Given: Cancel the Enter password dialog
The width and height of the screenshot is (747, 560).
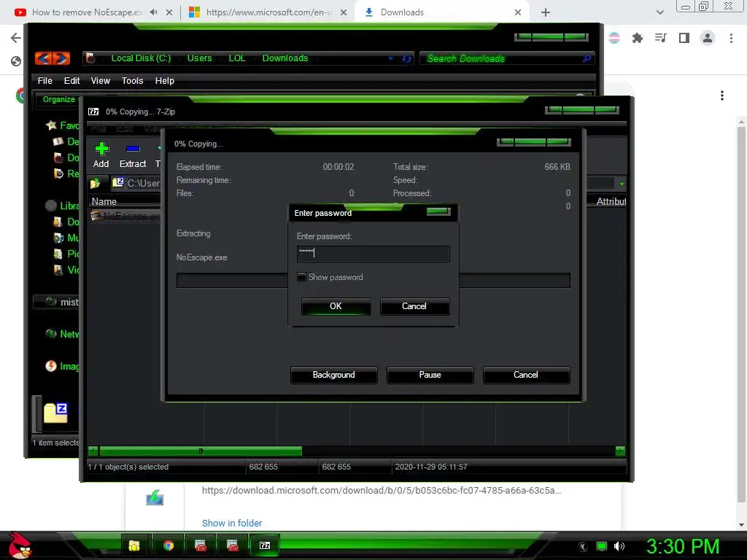Looking at the screenshot, I should pos(414,306).
